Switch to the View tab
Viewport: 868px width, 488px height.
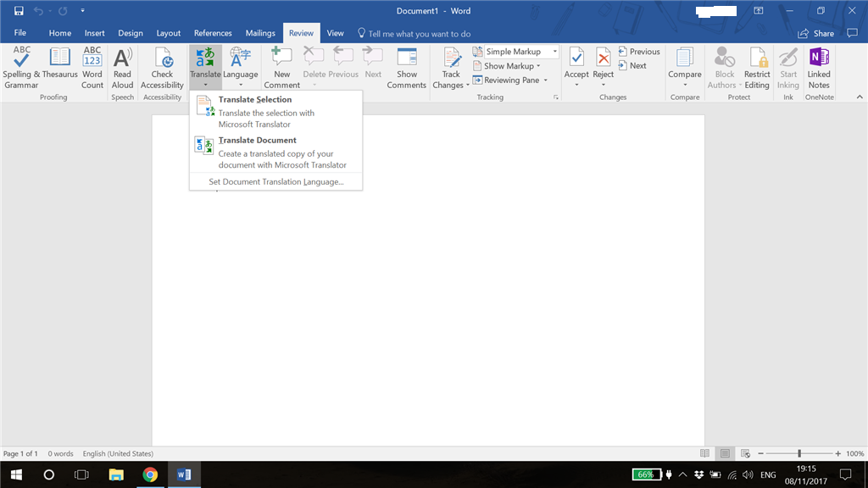tap(335, 33)
